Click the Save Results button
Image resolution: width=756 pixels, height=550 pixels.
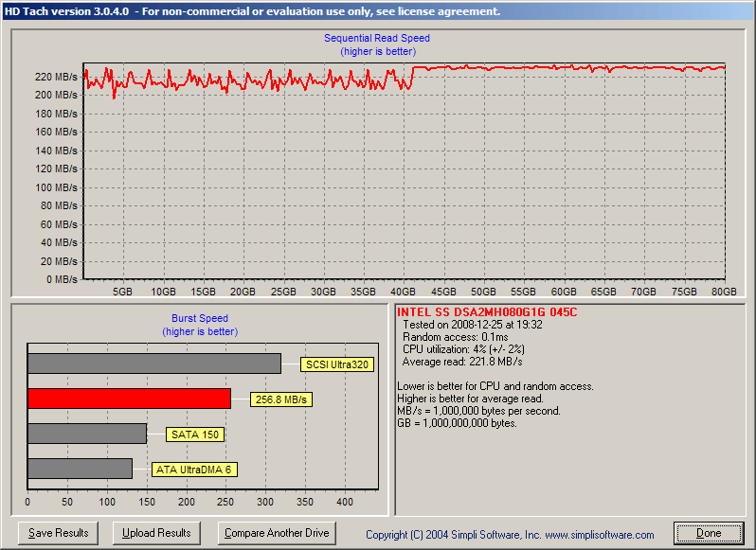(59, 533)
